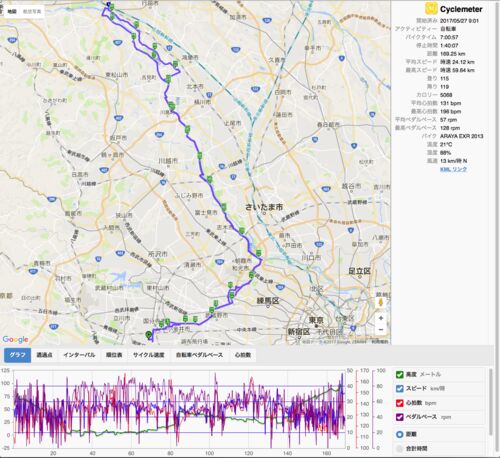Click the 練馬区 label on map
Image resolution: width=500 pixels, height=458 pixels.
coord(268,301)
